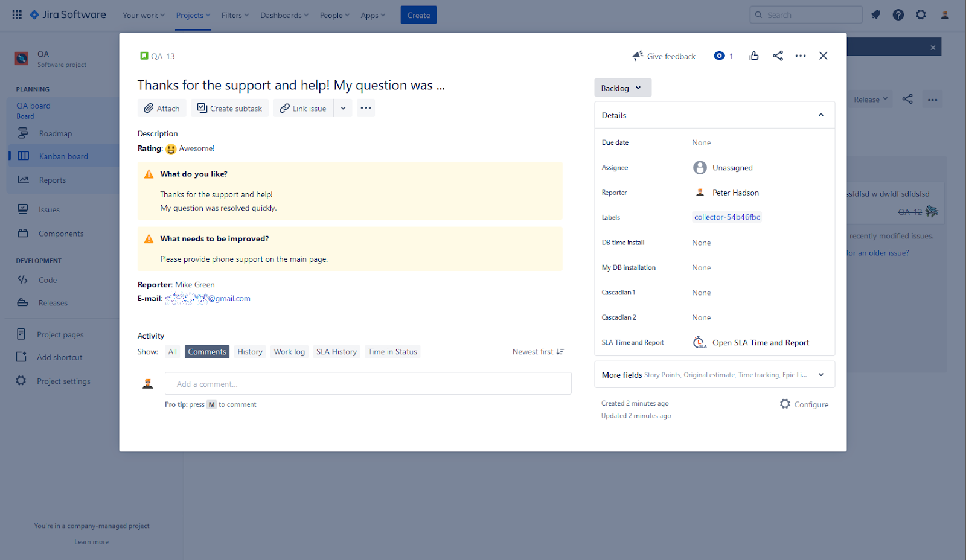The width and height of the screenshot is (966, 560).
Task: Open the Backlog status dropdown
Action: coord(622,87)
